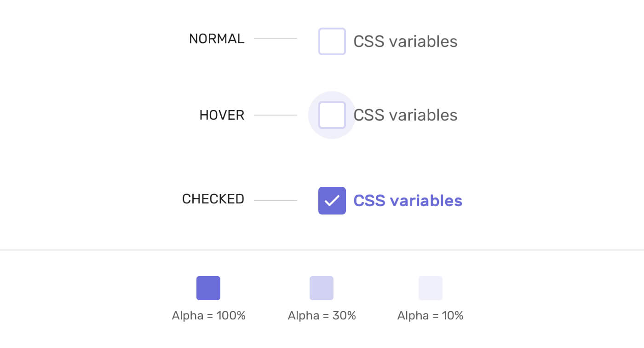Screen dimensions: 644x348
Task: Tick the highlighted checkbox in the HOVER row
Action: (x=332, y=115)
